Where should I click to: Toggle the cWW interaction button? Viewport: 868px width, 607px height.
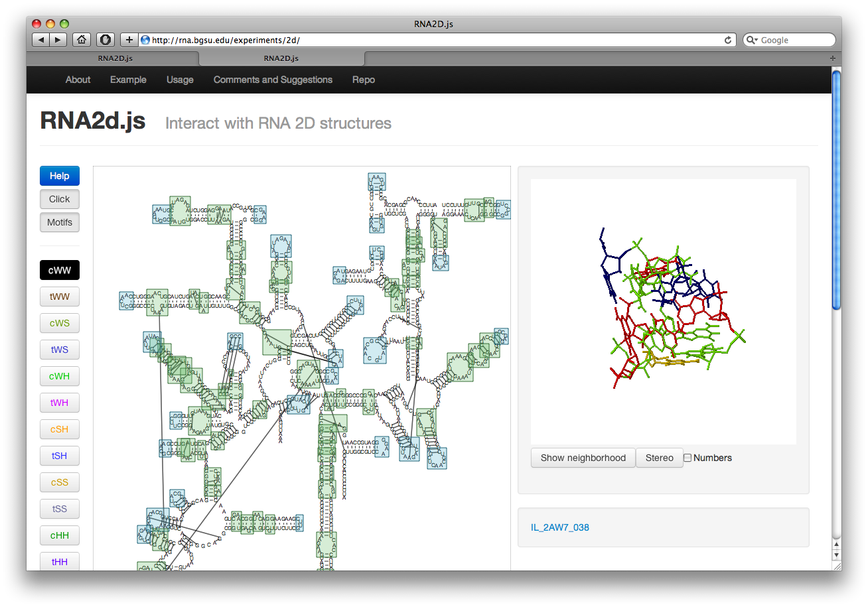click(60, 270)
